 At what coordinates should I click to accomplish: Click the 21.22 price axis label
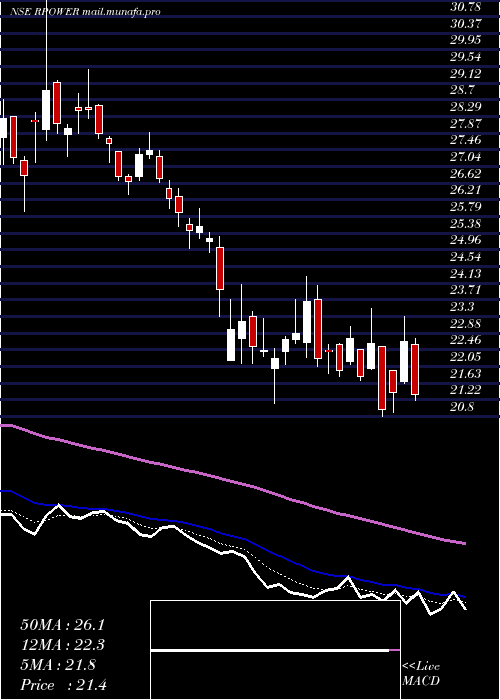point(466,391)
